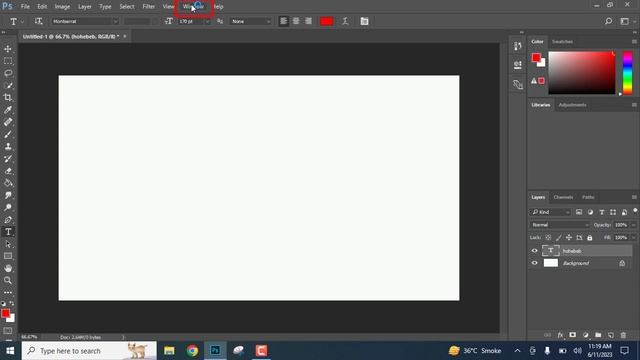Open the Fill value dropdown arrow
The image size is (640, 360).
tap(633, 238)
